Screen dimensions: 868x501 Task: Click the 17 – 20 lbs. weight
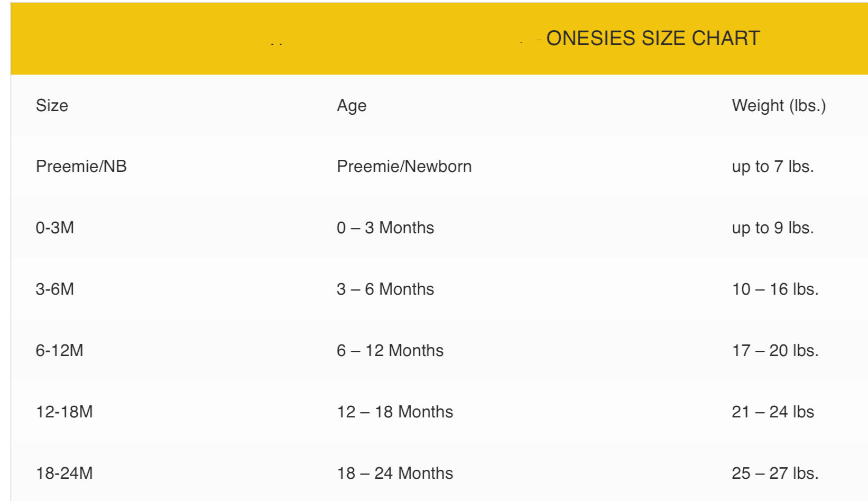[x=775, y=350]
